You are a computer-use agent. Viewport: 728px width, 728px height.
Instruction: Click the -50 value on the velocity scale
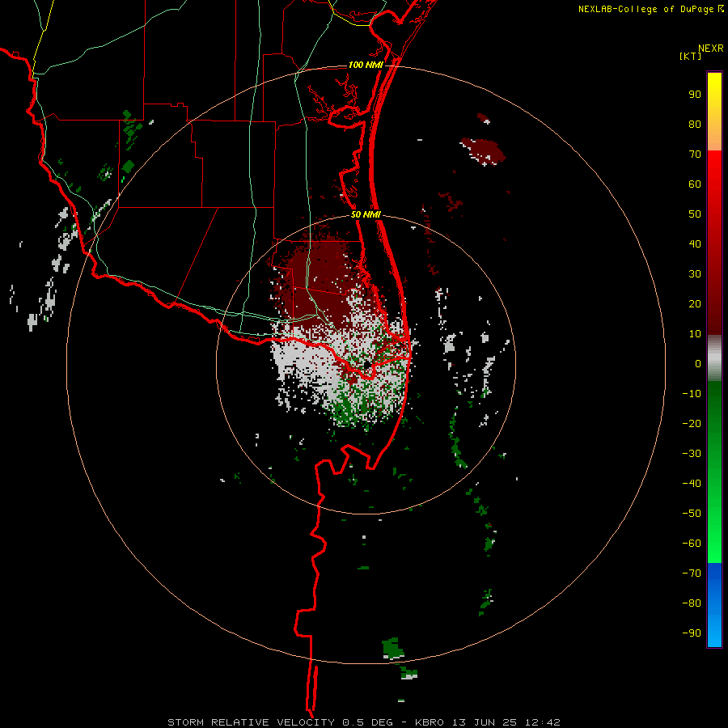pyautogui.click(x=692, y=514)
